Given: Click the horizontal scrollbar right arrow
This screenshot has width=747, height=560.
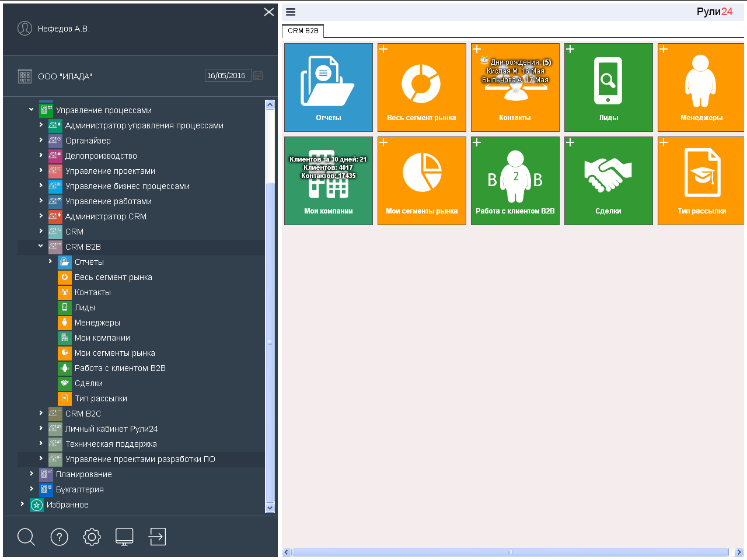Looking at the screenshot, I should tap(739, 552).
